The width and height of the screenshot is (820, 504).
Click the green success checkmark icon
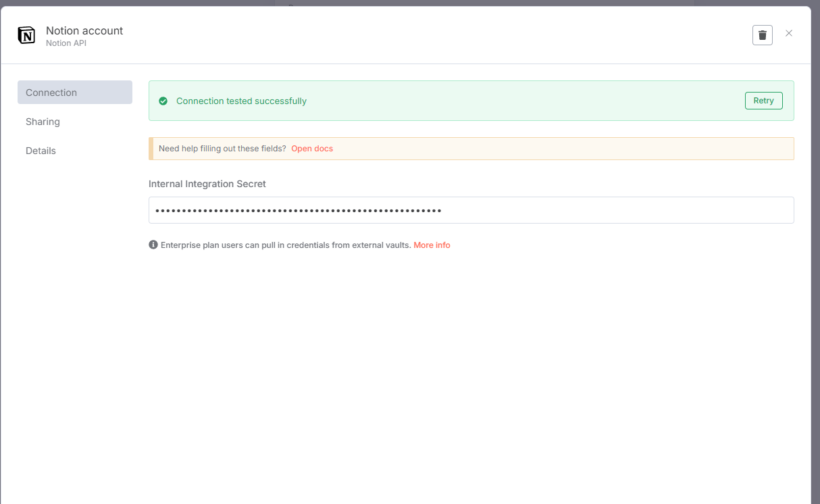[x=163, y=101]
